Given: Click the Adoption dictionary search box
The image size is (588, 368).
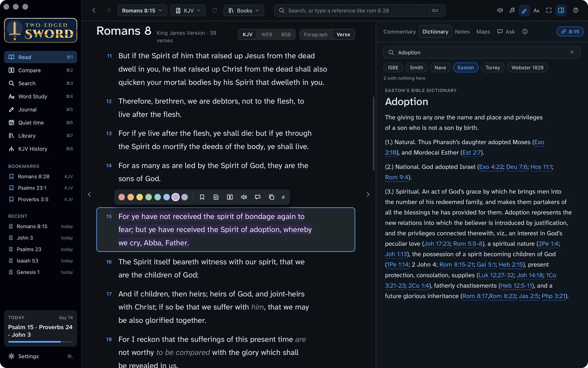Looking at the screenshot, I should 482,52.
